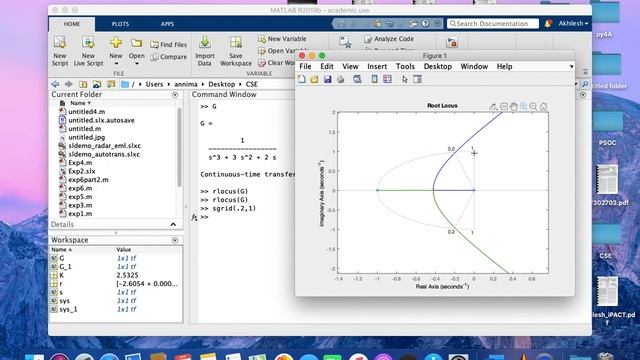Open the Figure window's Desktop menu
This screenshot has width=640, height=360.
tap(438, 67)
